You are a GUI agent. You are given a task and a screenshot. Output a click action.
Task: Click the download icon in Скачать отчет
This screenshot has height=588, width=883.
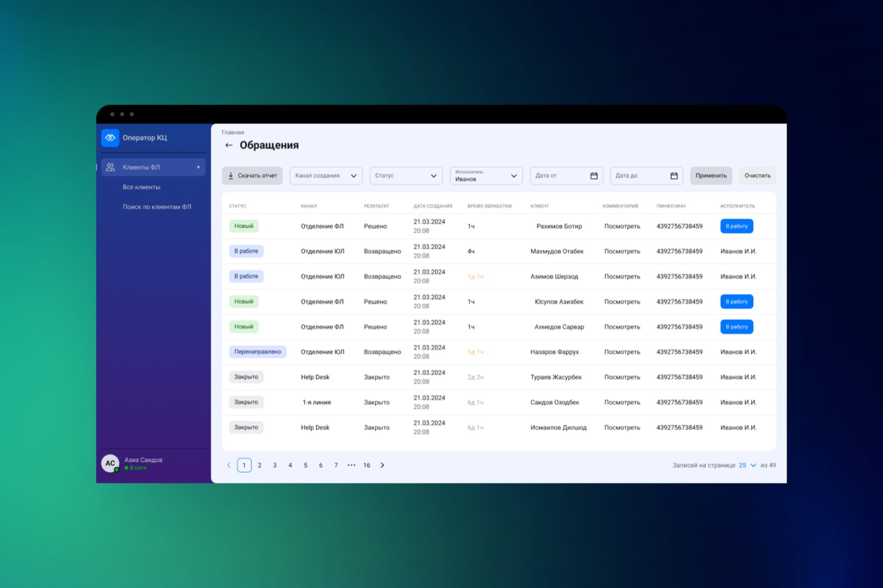231,176
